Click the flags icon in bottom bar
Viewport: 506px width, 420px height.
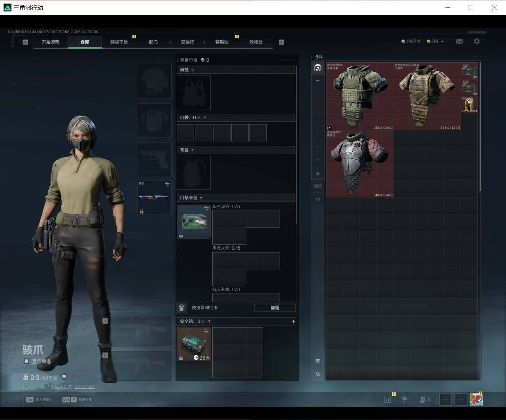coord(404,399)
